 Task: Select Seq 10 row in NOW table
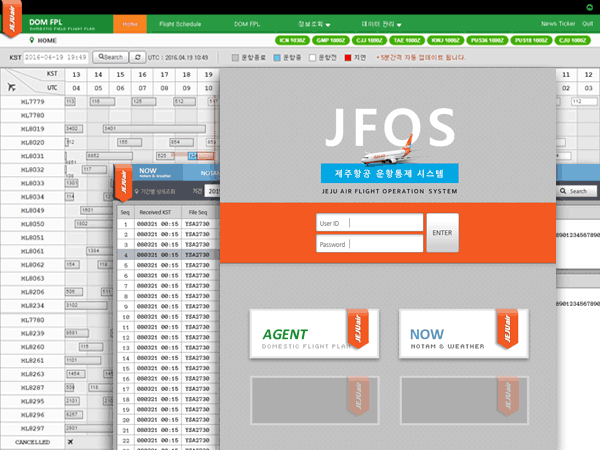point(169,316)
